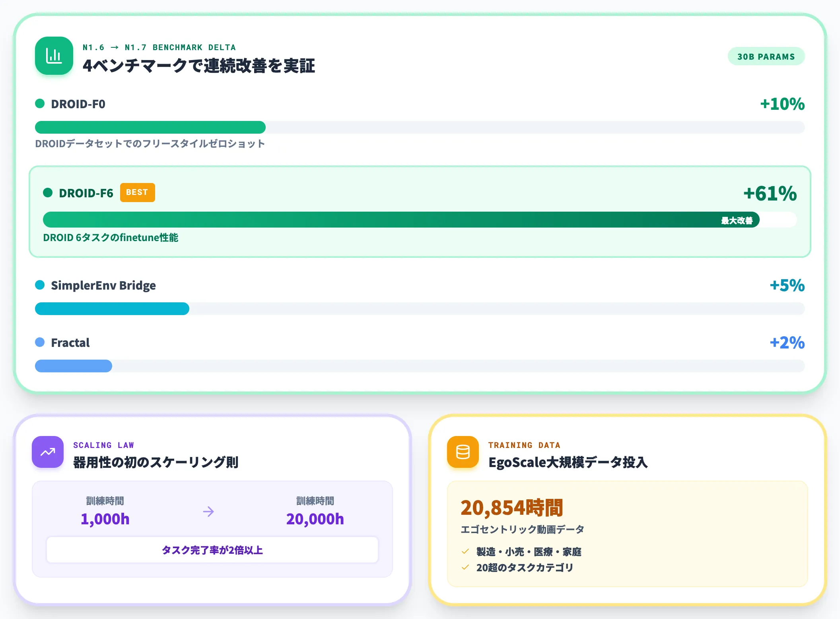840x619 pixels.
Task: Click the green dot next to DROID-F0
Action: tap(40, 104)
